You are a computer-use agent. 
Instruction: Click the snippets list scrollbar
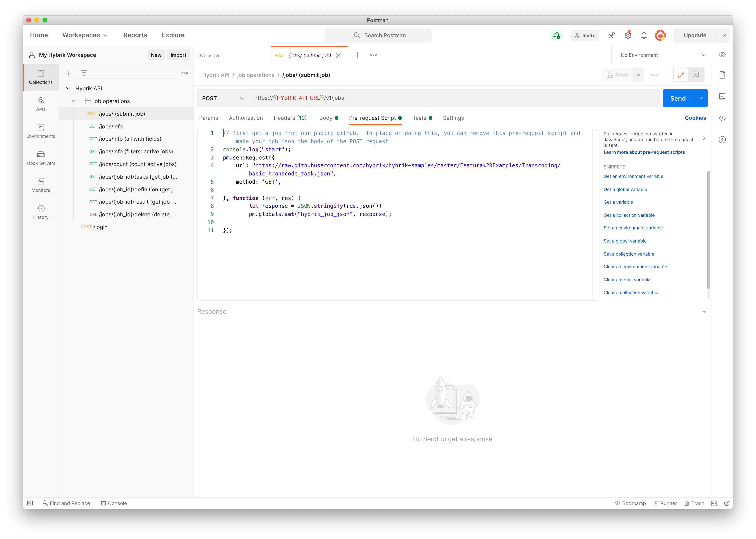(709, 230)
